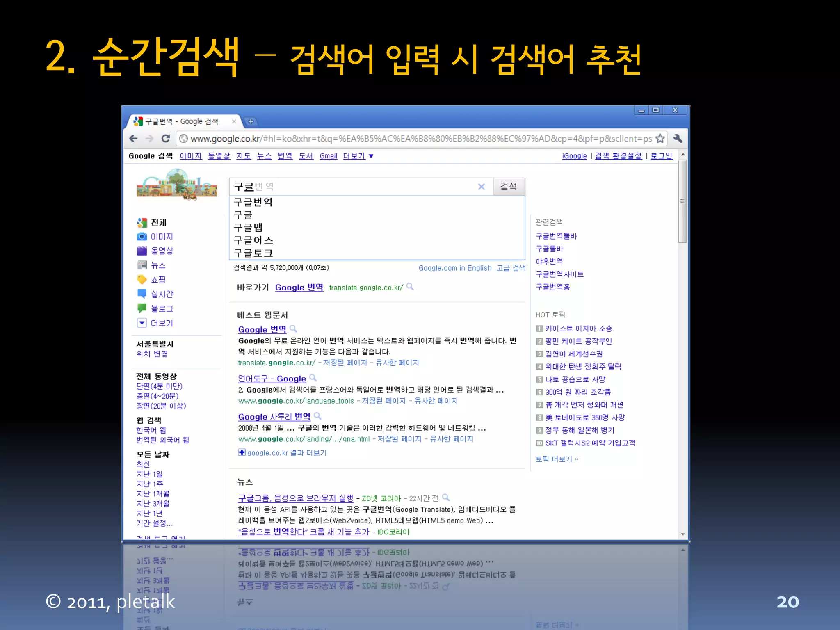Open HOT topic 김연아 세계선수권
The width and height of the screenshot is (840, 630).
point(574,354)
